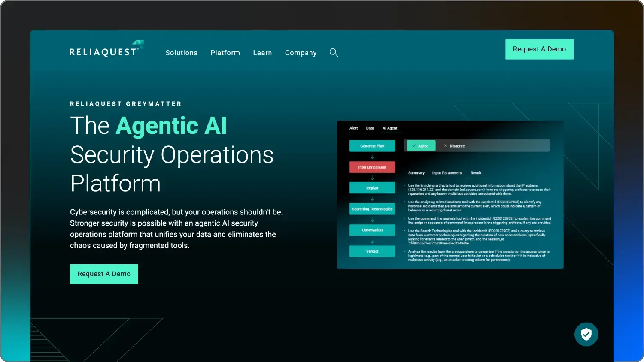
Task: Open the Input Parameters tab
Action: pyautogui.click(x=447, y=173)
